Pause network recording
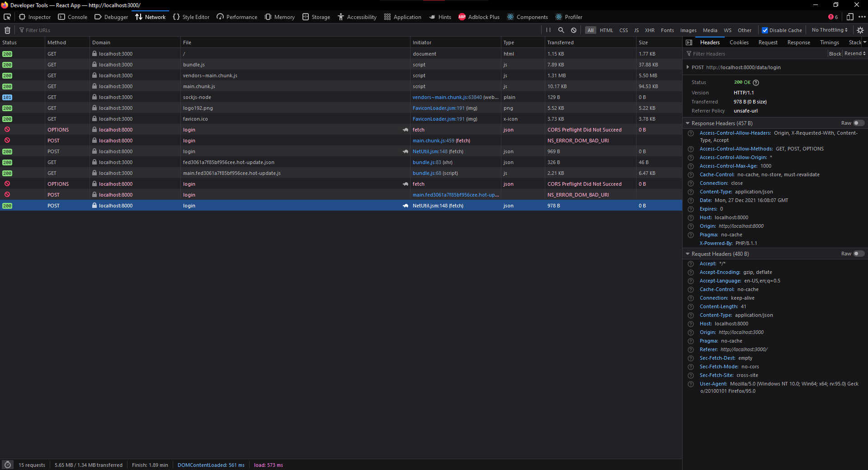This screenshot has width=868, height=470. 548,30
